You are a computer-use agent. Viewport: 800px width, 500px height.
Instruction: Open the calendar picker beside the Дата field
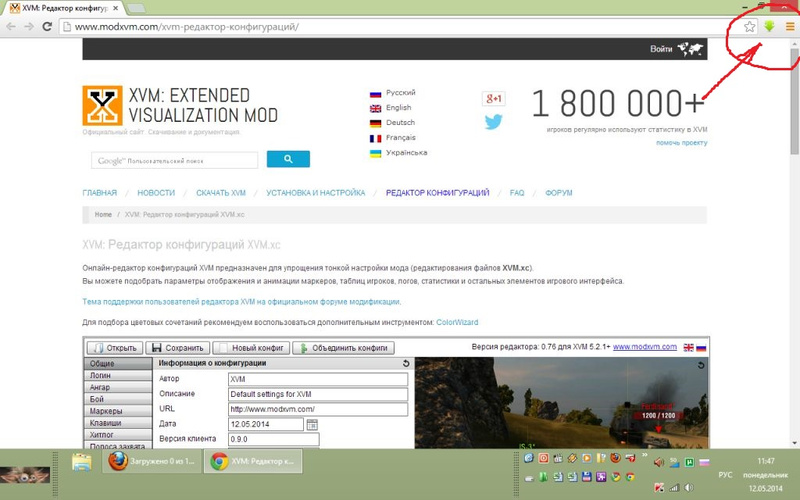[313, 424]
